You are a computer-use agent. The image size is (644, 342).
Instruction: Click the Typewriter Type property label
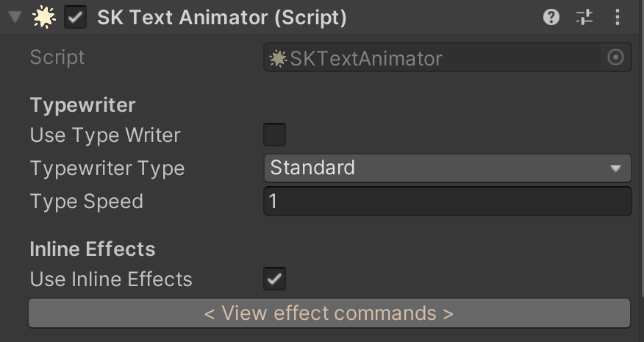pyautogui.click(x=107, y=168)
